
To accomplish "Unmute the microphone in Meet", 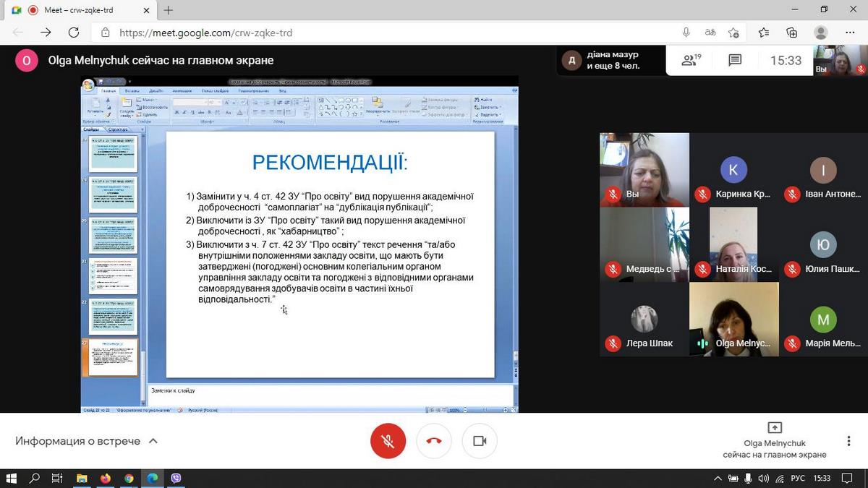I will (388, 441).
